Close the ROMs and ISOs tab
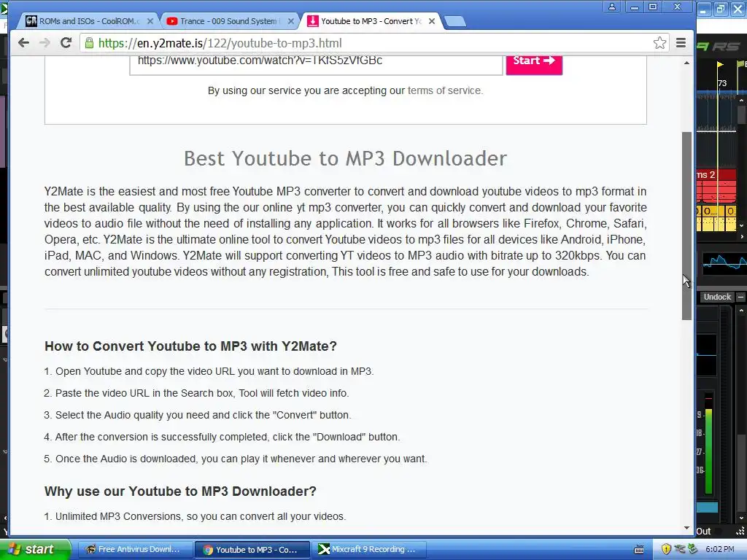 click(150, 21)
